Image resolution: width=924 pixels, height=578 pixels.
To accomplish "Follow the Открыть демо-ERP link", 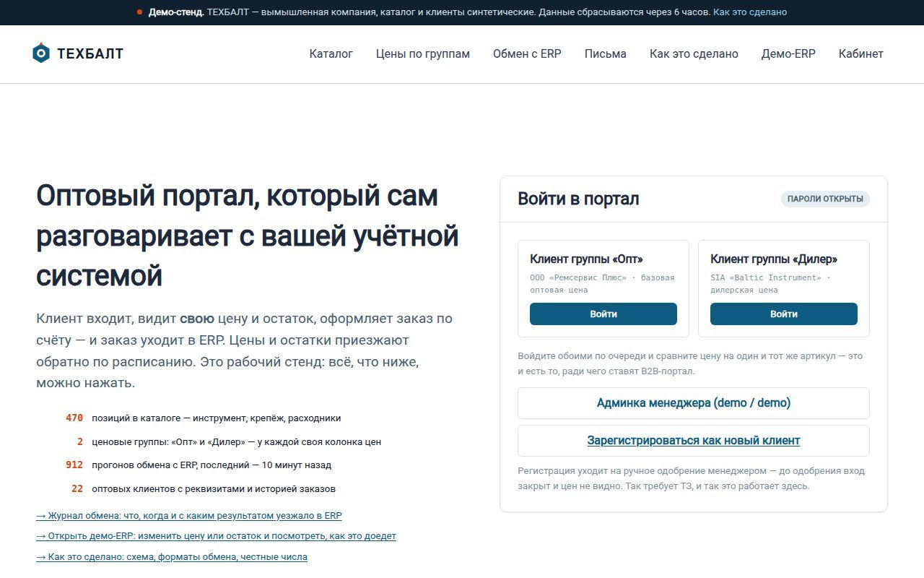I will click(x=216, y=536).
